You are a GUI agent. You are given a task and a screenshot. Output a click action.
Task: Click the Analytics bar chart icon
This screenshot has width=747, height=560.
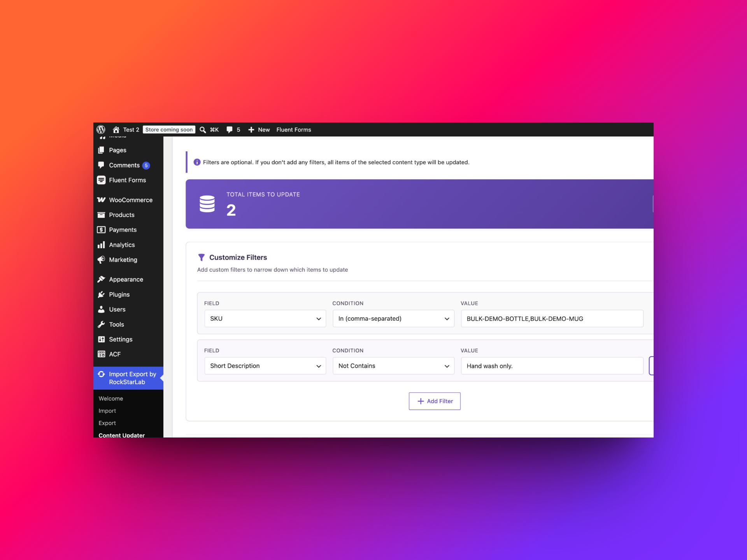point(101,245)
